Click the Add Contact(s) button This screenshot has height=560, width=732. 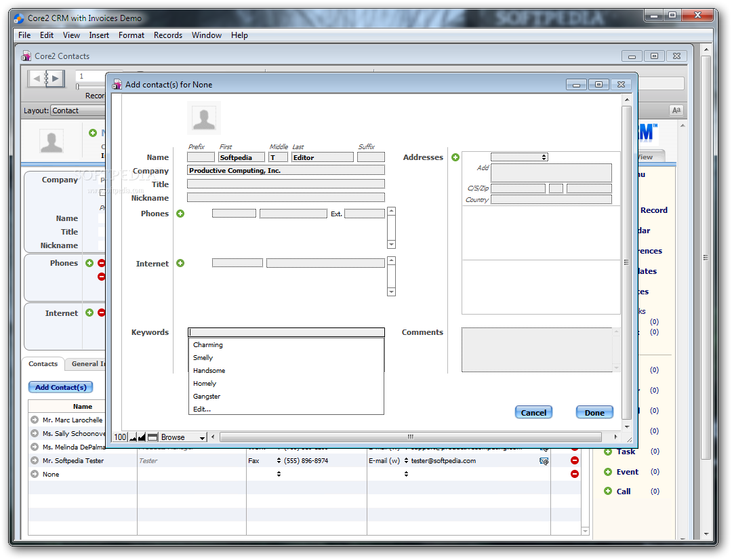click(x=61, y=387)
